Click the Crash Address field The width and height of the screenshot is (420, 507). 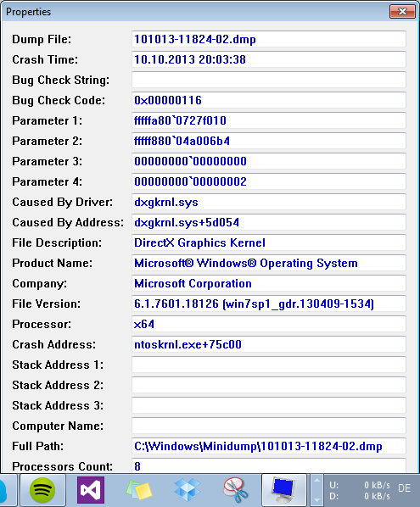269,345
